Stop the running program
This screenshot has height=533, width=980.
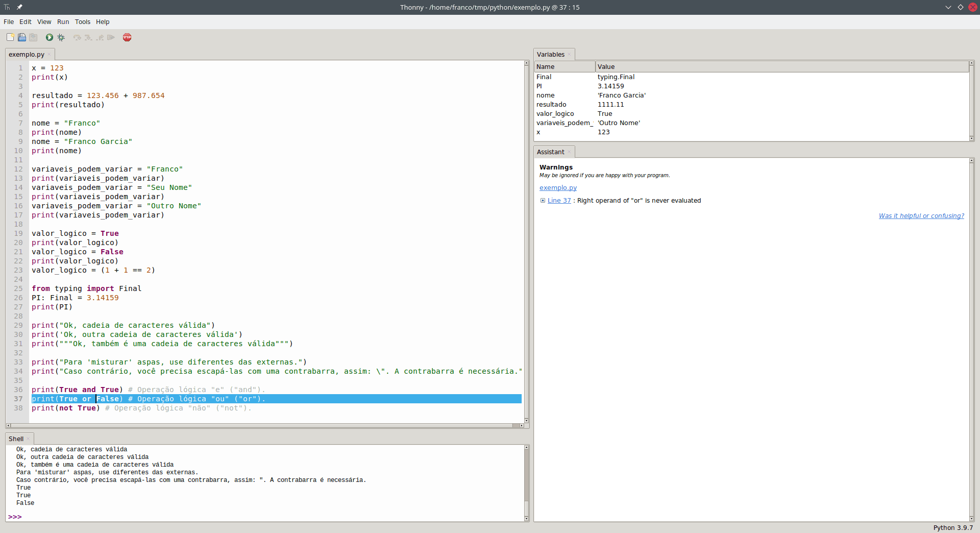[x=127, y=37]
